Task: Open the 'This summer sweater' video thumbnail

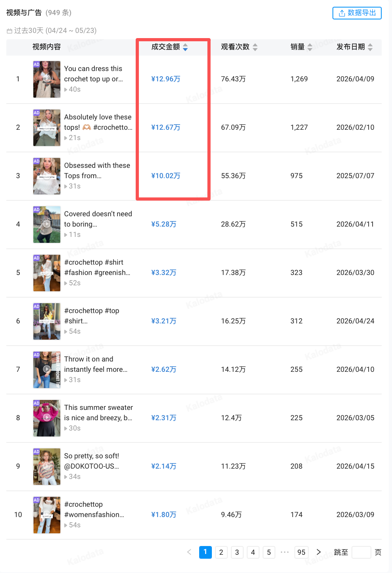Action: point(47,418)
